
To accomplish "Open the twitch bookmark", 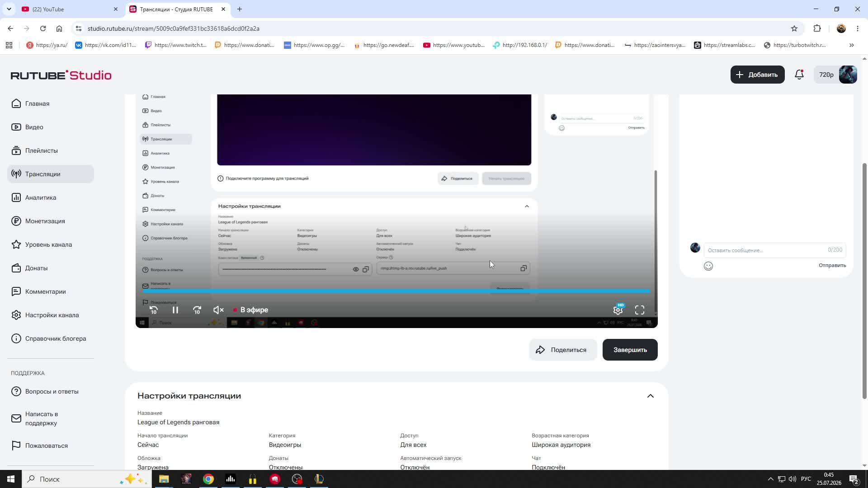I will click(175, 45).
